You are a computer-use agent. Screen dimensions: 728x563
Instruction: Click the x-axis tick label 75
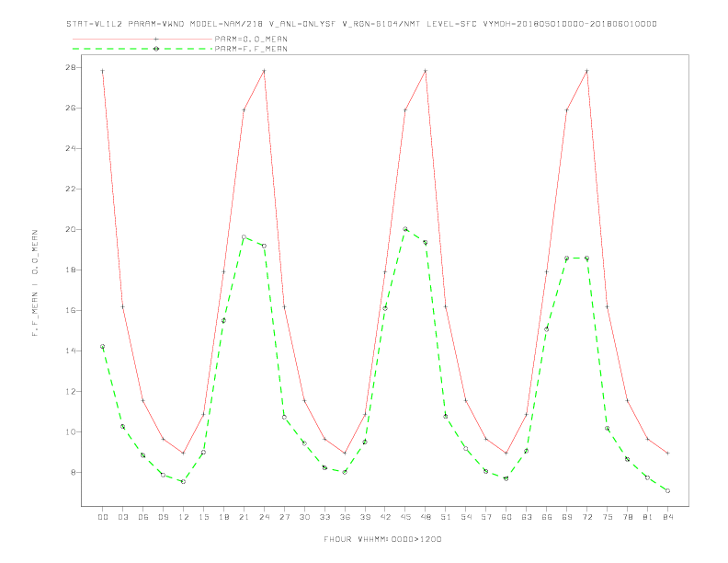point(608,517)
